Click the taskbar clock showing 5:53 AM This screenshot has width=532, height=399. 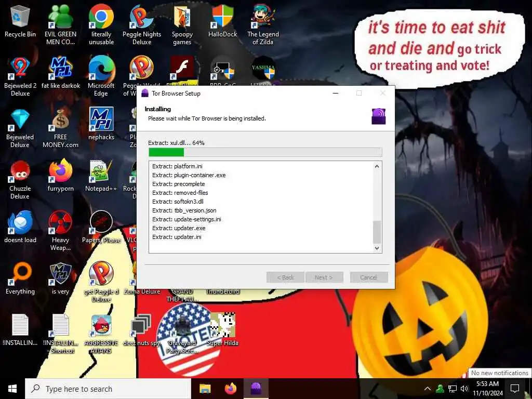click(488, 389)
